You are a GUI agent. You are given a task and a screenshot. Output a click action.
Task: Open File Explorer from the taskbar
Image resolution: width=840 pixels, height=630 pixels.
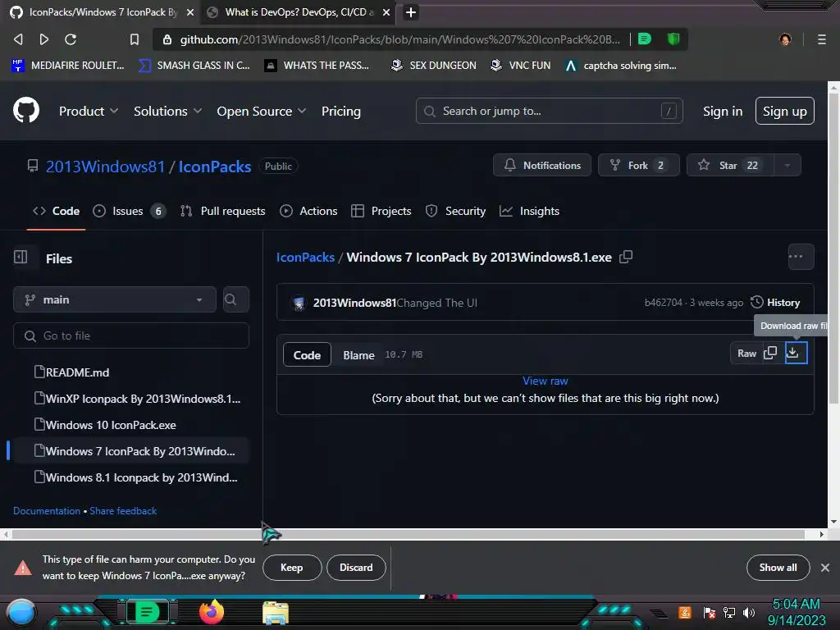tap(276, 612)
